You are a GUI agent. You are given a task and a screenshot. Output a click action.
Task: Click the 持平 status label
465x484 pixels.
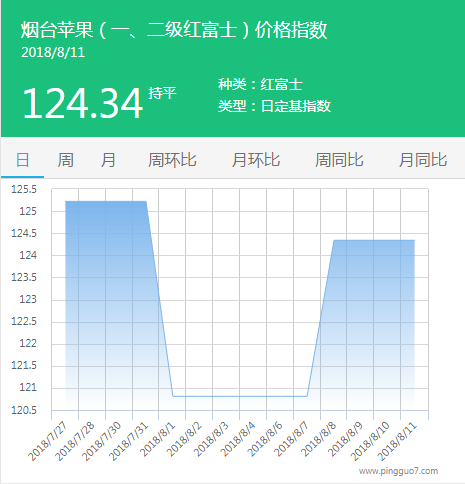pyautogui.click(x=162, y=93)
